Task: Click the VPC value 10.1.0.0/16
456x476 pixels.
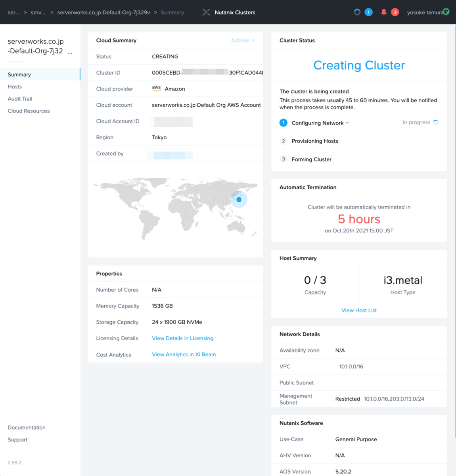Action: [x=351, y=367]
